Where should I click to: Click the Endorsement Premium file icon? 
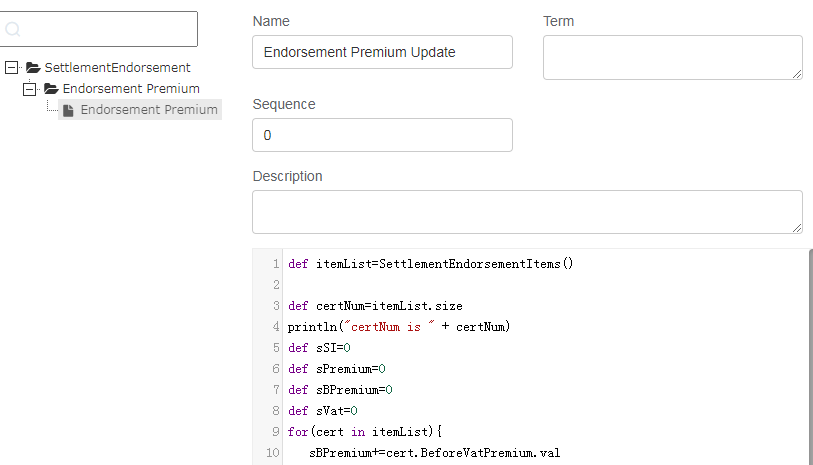point(68,110)
